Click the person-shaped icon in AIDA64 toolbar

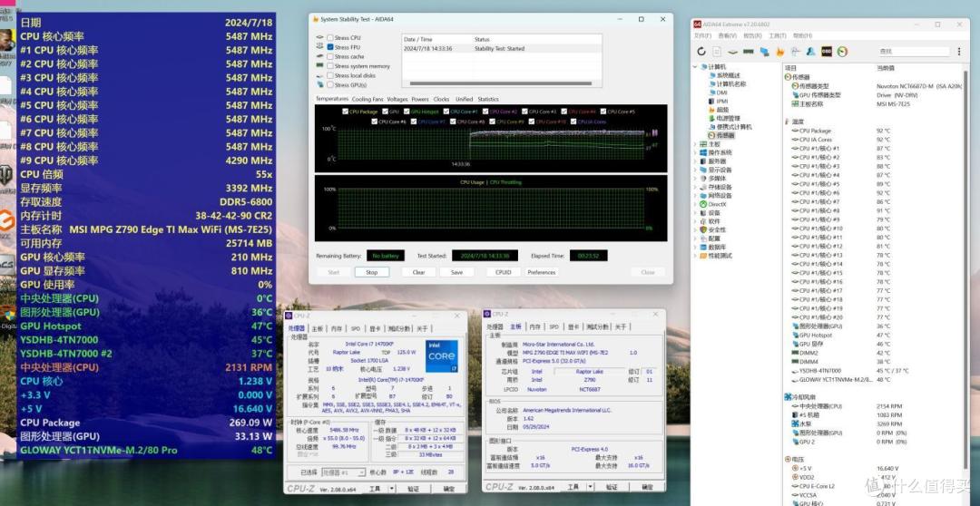click(x=810, y=52)
